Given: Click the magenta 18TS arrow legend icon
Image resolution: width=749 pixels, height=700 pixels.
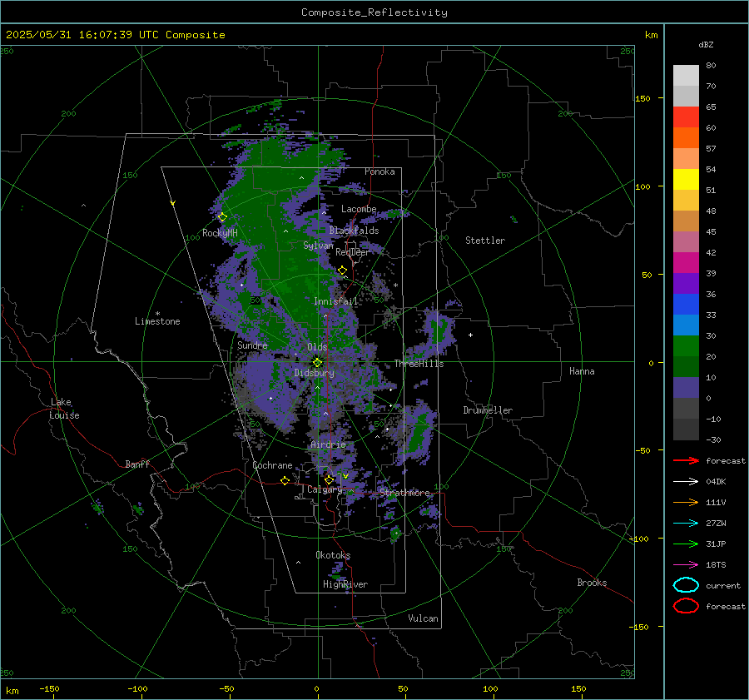Looking at the screenshot, I should coord(686,565).
